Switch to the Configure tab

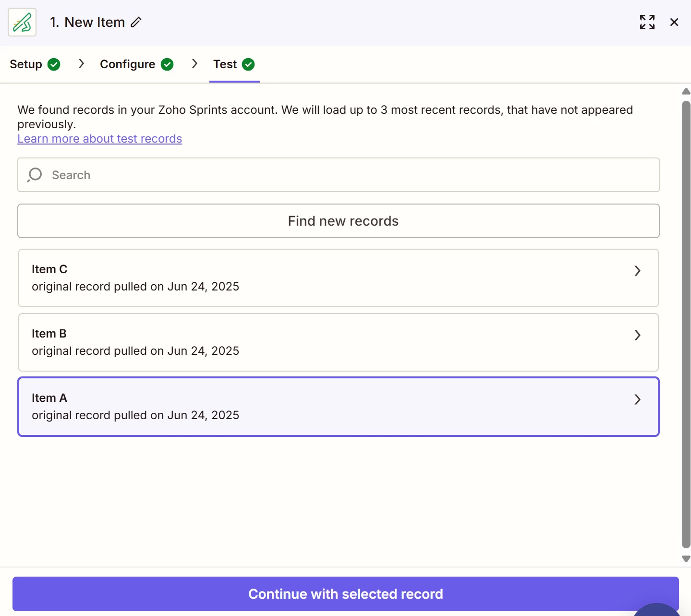click(136, 64)
